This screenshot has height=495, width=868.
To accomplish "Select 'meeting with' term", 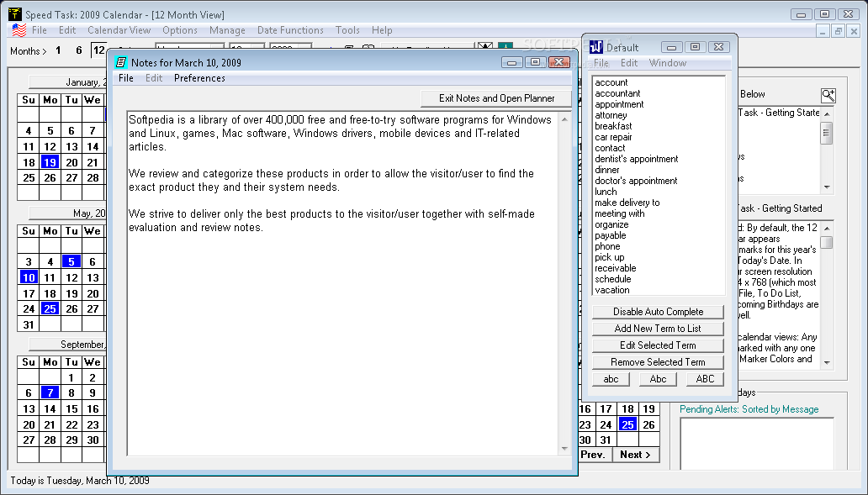I will pos(619,213).
